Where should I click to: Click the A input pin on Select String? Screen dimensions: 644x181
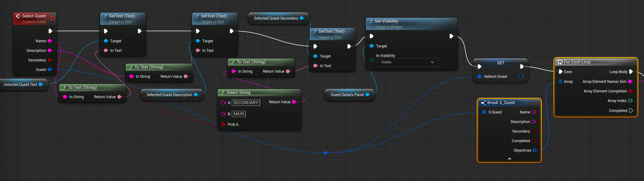pos(223,103)
